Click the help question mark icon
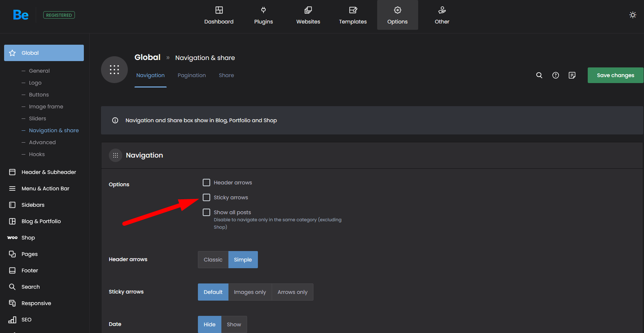644x333 pixels. click(x=555, y=75)
